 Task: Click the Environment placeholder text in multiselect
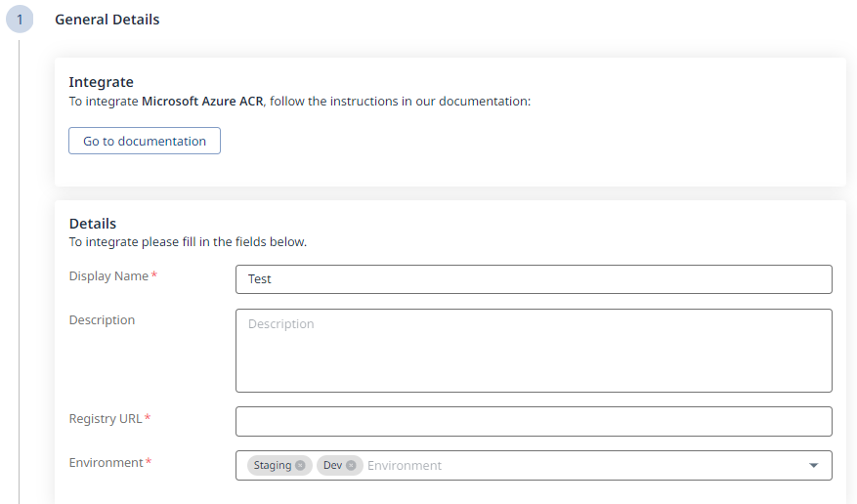[x=405, y=466]
